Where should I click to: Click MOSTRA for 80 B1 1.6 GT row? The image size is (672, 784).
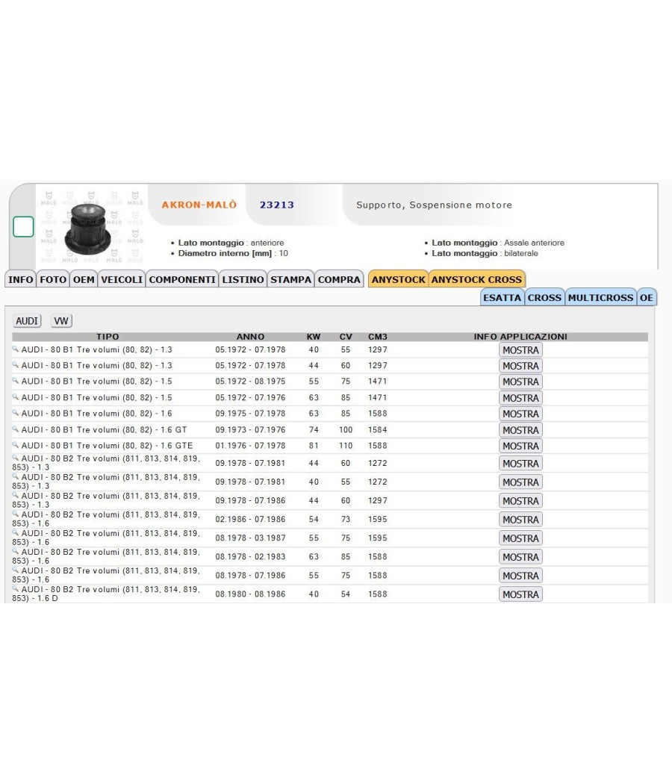pos(520,430)
